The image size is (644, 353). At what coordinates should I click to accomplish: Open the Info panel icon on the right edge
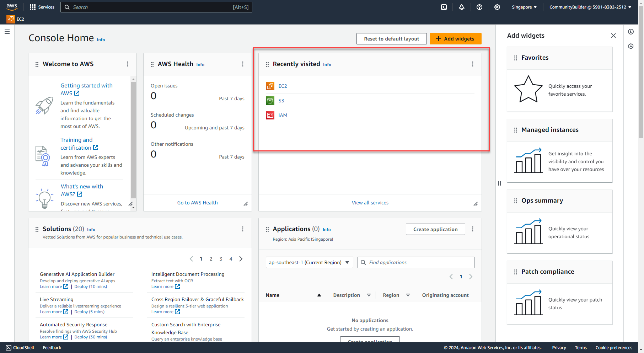[x=631, y=32]
